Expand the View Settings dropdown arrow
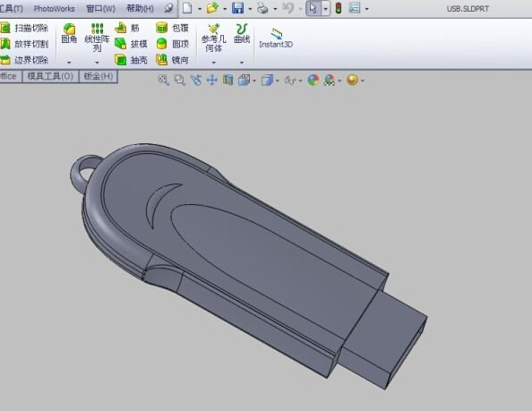 coord(363,81)
